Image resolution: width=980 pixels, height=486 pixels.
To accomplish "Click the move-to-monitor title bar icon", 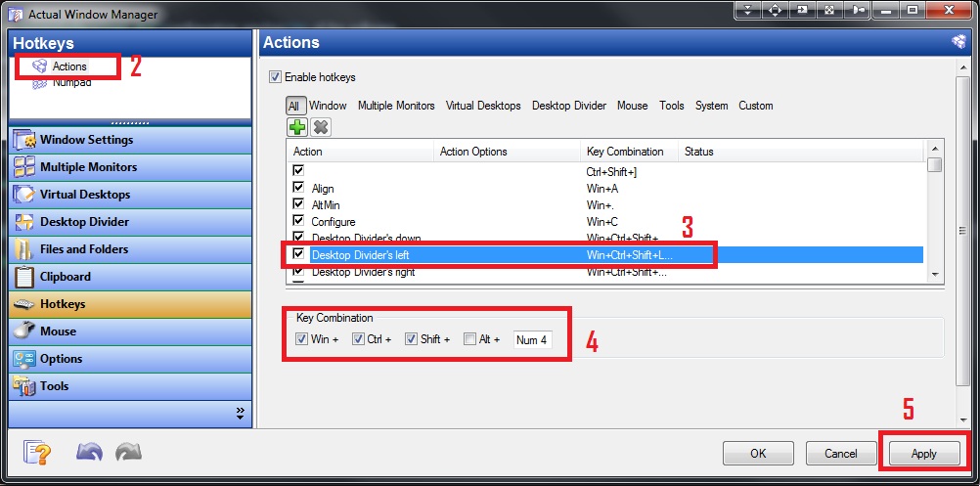I will click(802, 10).
